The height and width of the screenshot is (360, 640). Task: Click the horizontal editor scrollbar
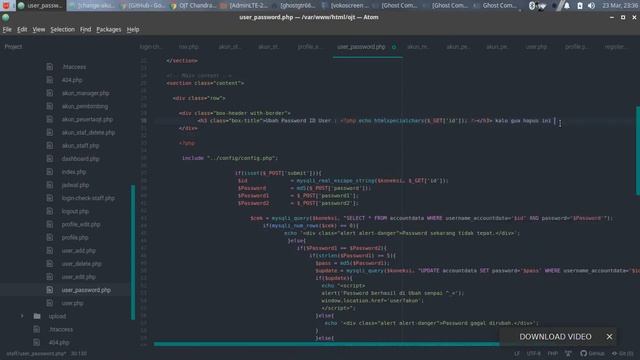pyautogui.click(x=327, y=344)
